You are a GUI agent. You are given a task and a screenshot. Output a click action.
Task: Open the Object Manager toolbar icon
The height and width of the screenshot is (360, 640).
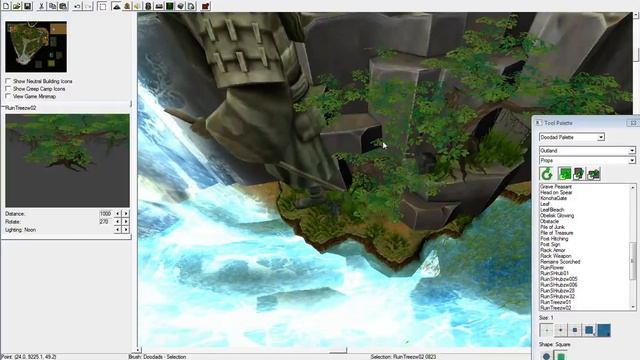click(x=180, y=6)
